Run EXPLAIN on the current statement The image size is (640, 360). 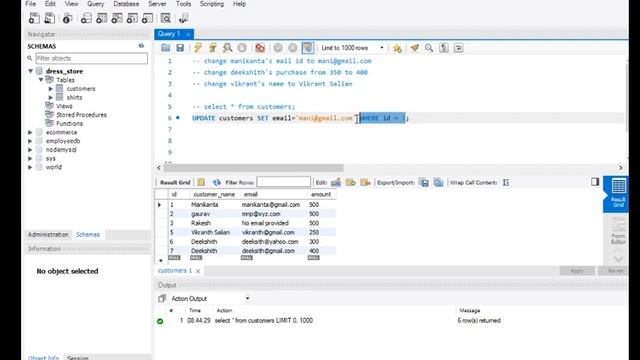click(x=227, y=48)
